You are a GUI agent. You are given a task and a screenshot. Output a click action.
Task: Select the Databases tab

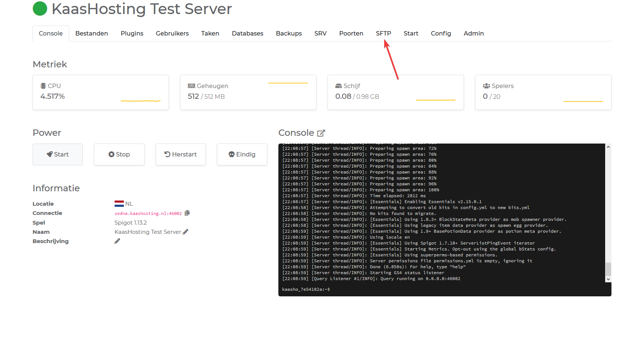point(247,33)
